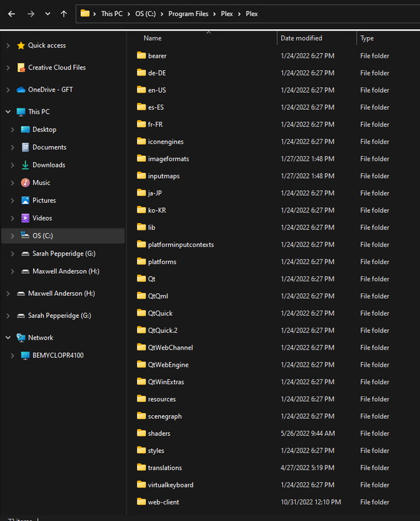Click the This PC monitor icon
This screenshot has height=521, width=420.
click(21, 112)
